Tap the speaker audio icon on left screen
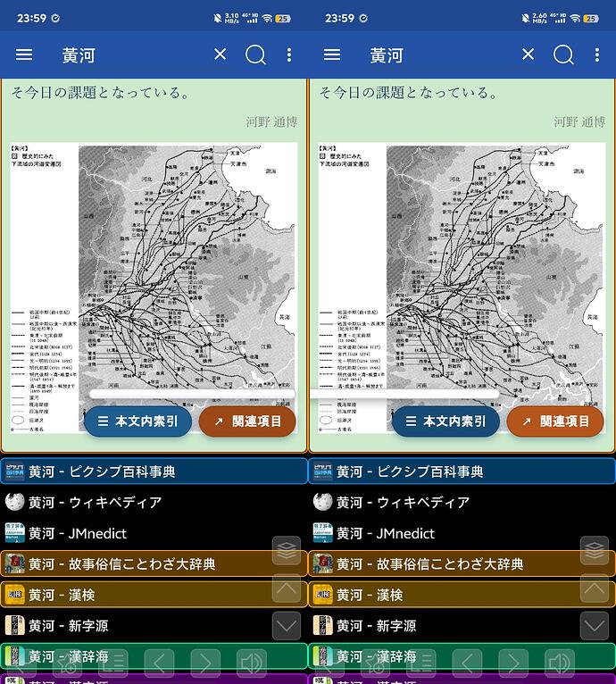Image resolution: width=616 pixels, height=684 pixels. pyautogui.click(x=252, y=664)
